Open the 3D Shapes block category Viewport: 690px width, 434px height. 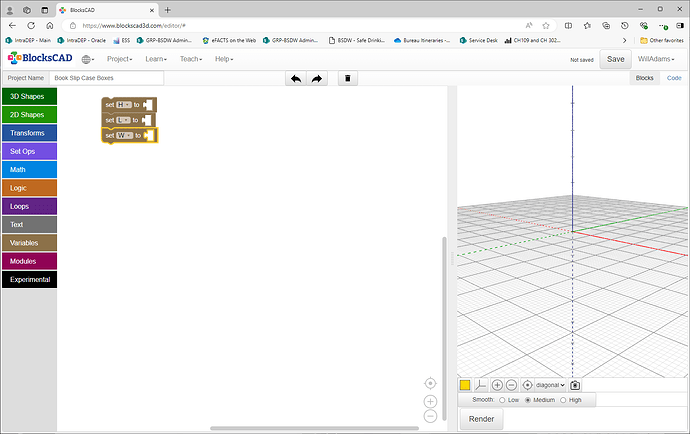coord(29,96)
